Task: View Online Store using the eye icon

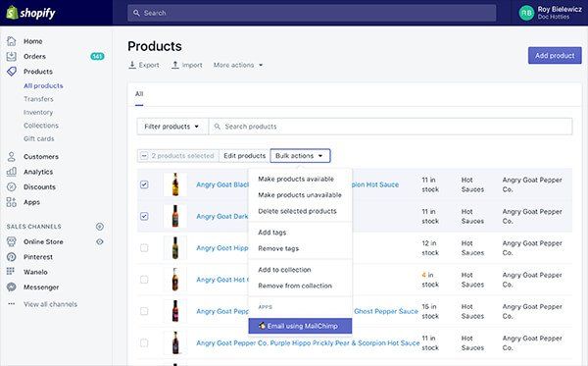Action: click(100, 241)
